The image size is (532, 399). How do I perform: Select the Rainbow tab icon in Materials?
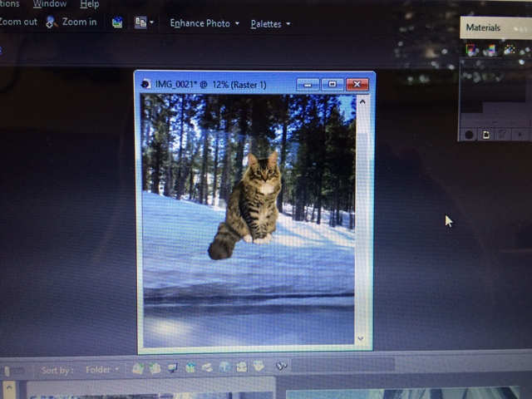[x=491, y=50]
